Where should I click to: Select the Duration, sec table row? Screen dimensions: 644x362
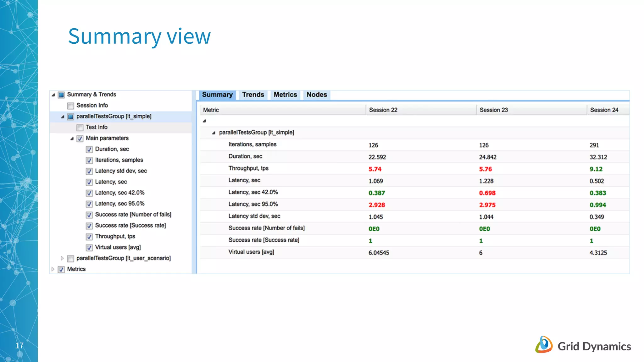click(x=414, y=157)
